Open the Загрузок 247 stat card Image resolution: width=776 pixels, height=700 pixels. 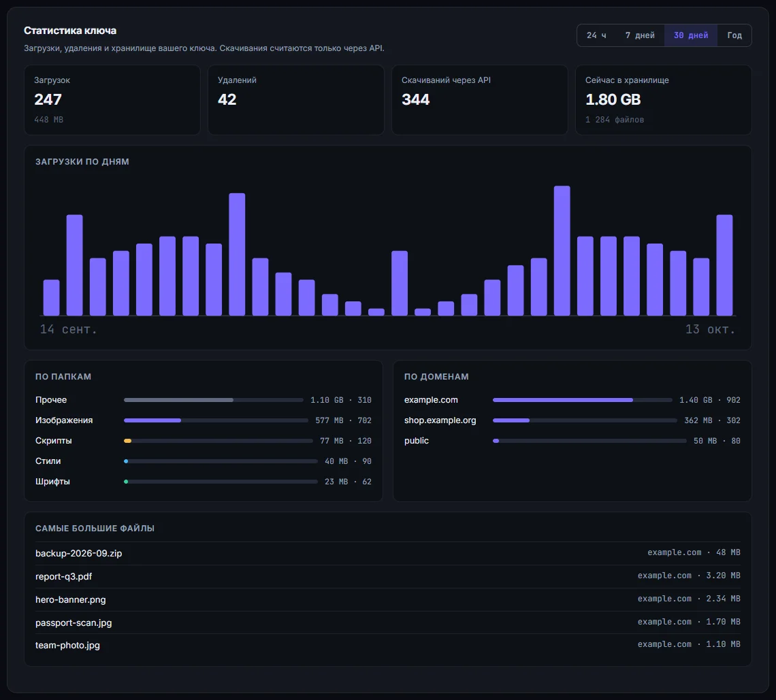pyautogui.click(x=112, y=100)
